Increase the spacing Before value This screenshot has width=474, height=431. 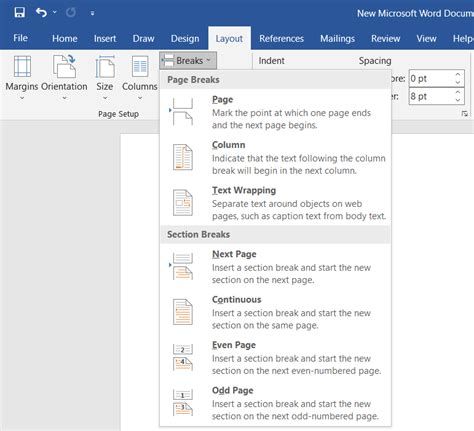pos(458,75)
